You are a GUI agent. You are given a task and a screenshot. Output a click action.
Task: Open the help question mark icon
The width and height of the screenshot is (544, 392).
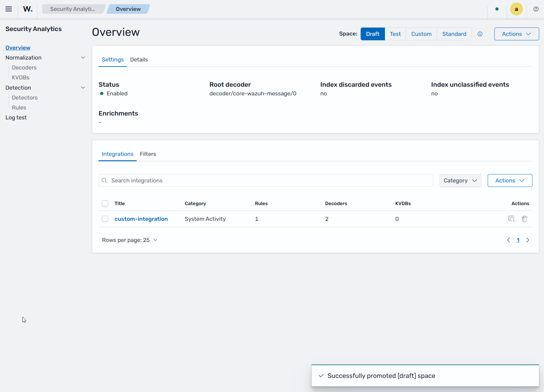[x=536, y=9]
